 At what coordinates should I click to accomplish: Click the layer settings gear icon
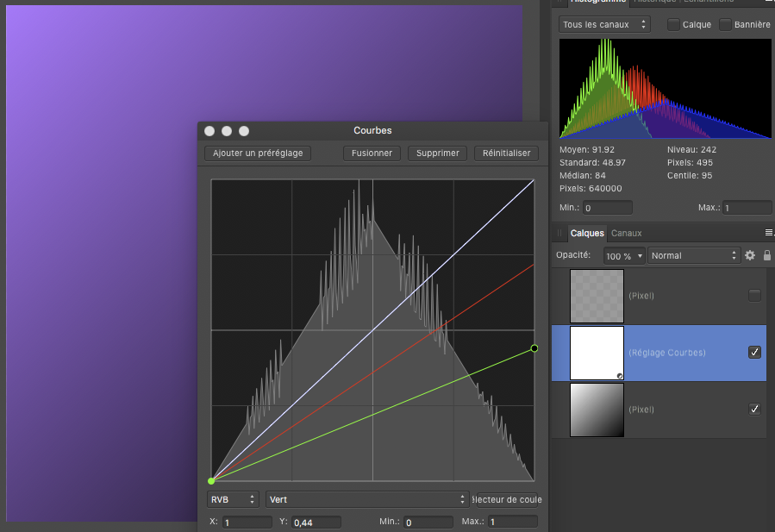coord(750,255)
